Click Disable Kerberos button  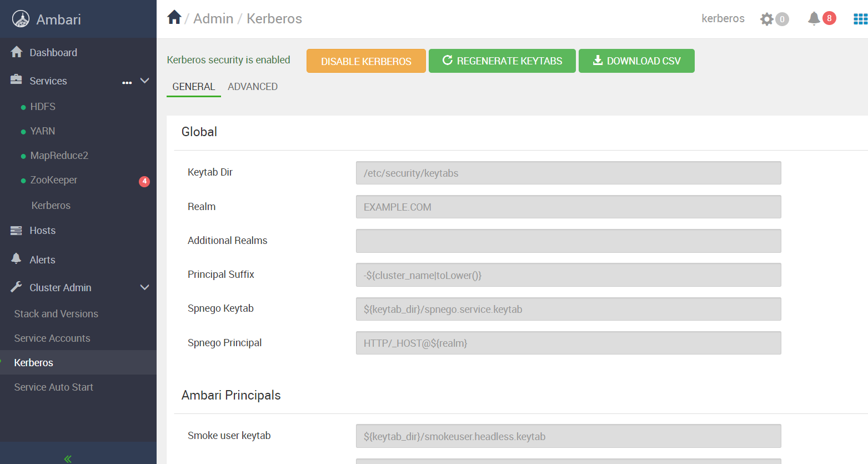[x=366, y=61]
